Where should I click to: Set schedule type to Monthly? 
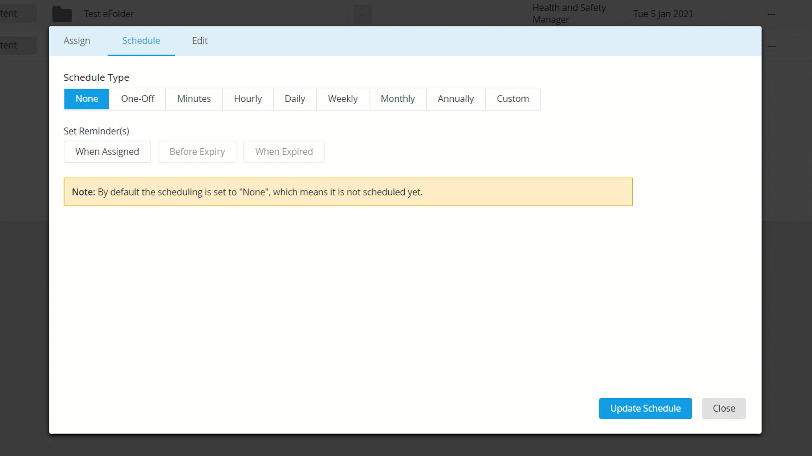click(398, 99)
